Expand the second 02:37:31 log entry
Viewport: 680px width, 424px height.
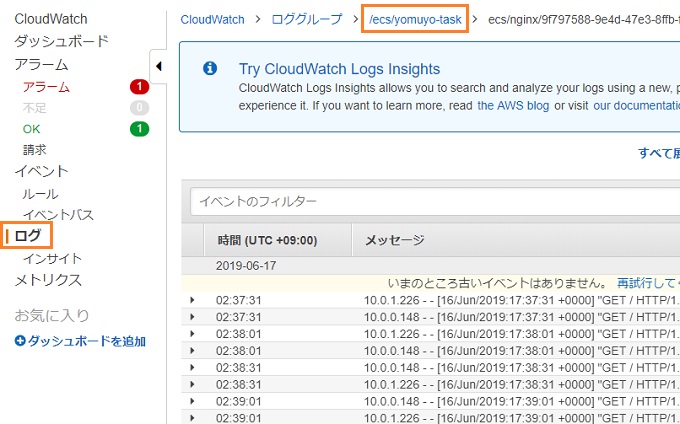[x=193, y=317]
